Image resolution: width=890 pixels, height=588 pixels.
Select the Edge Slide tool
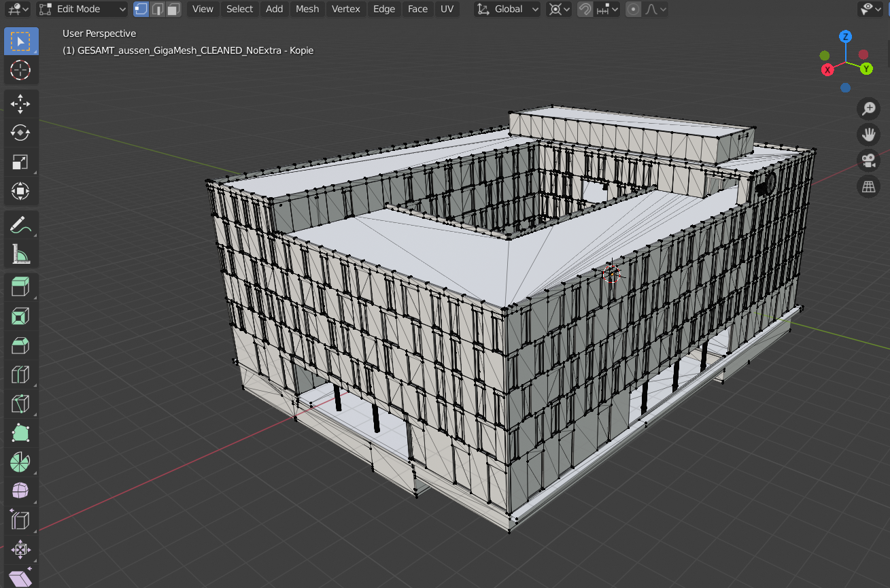[21, 521]
